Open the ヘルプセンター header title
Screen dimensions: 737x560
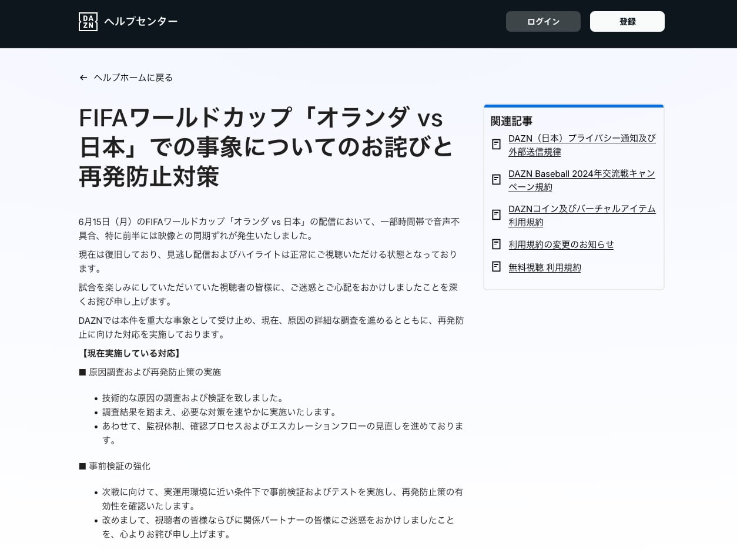(141, 22)
